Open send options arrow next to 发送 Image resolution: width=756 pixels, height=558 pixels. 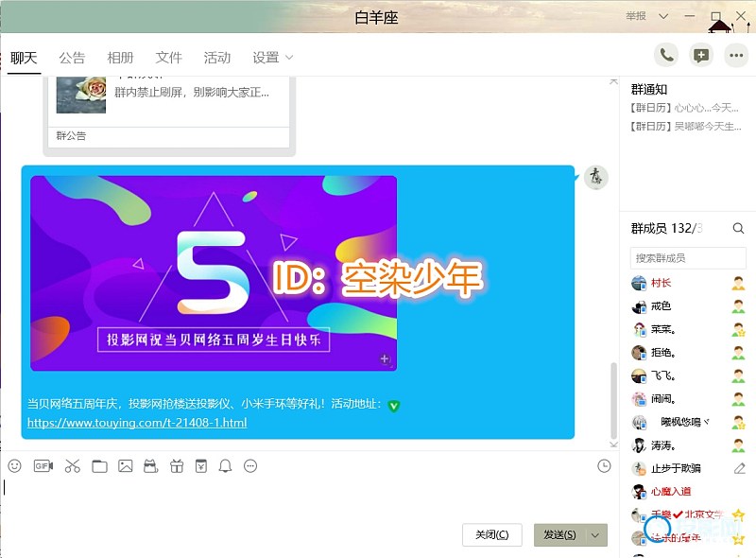(595, 535)
